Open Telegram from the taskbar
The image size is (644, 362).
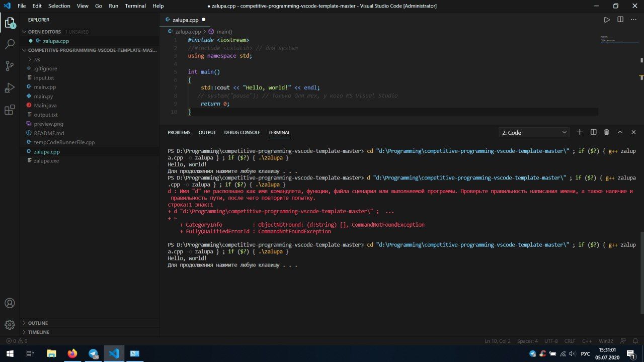pos(93,353)
